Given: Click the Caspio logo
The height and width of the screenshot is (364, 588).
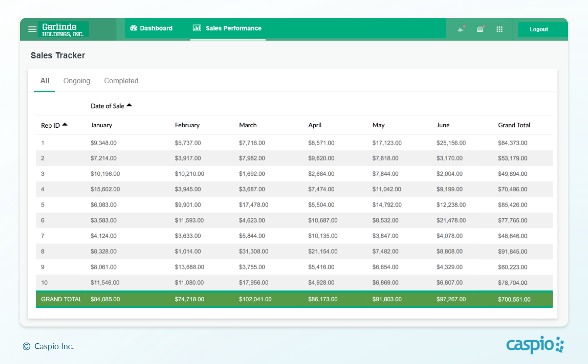Looking at the screenshot, I should 535,345.
